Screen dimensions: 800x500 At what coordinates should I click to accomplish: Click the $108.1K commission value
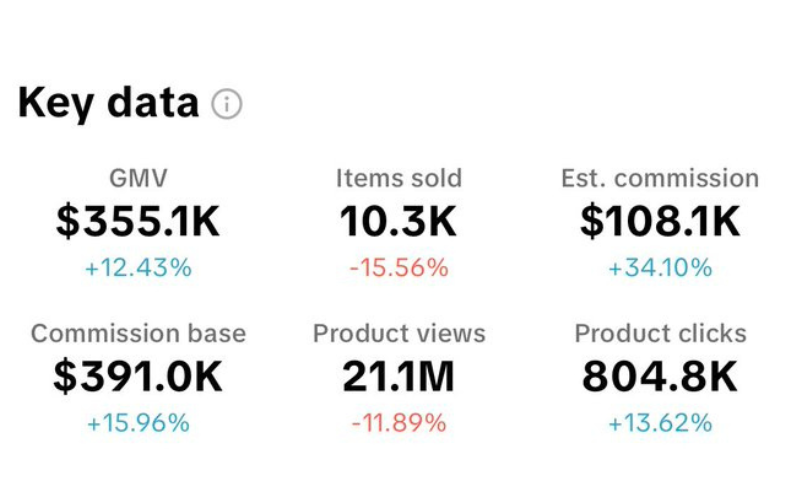pyautogui.click(x=660, y=221)
